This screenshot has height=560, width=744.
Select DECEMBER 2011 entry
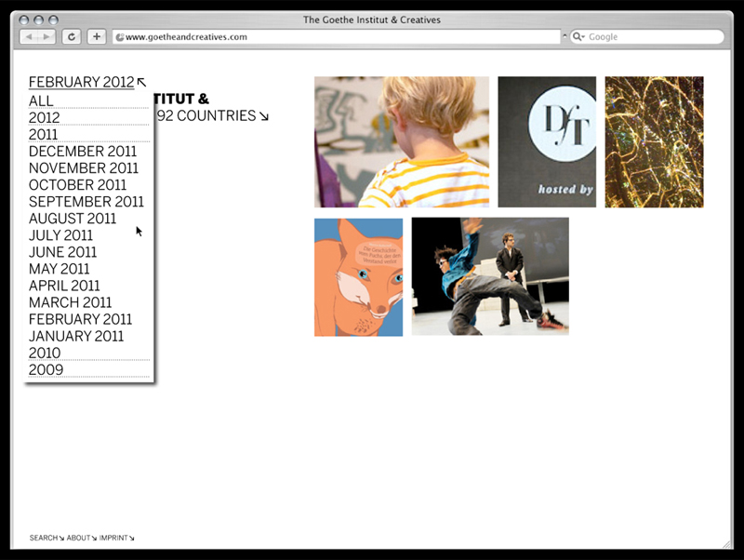click(x=83, y=151)
